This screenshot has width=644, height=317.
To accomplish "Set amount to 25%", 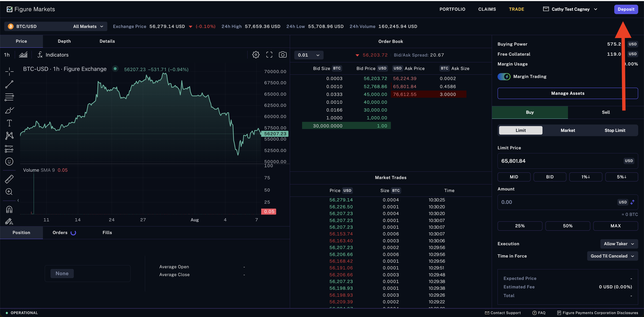I will coord(520,226).
